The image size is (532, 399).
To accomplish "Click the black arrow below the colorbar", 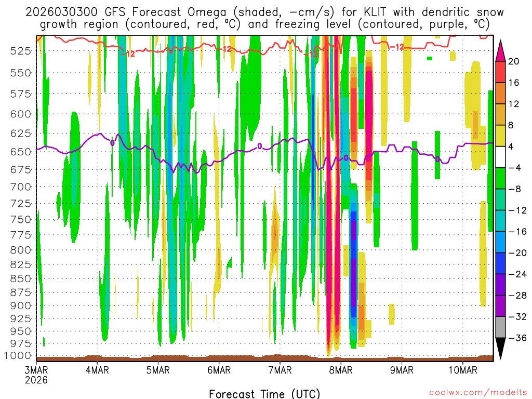I will coord(501,348).
